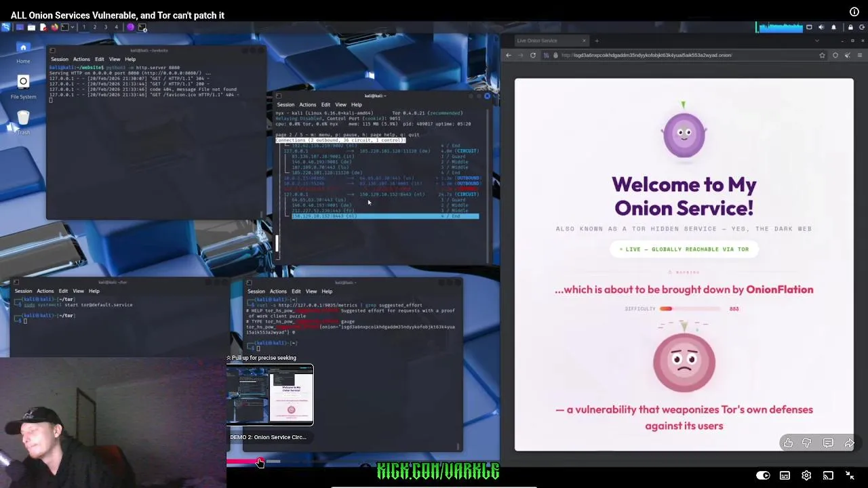The width and height of the screenshot is (868, 488).
Task: Dislike the video with thumbs down
Action: pyautogui.click(x=807, y=443)
